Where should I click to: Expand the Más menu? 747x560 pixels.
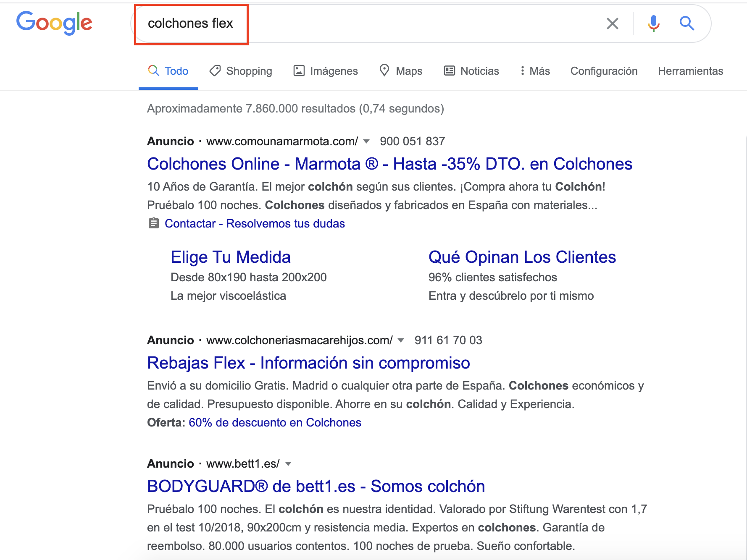click(x=535, y=71)
